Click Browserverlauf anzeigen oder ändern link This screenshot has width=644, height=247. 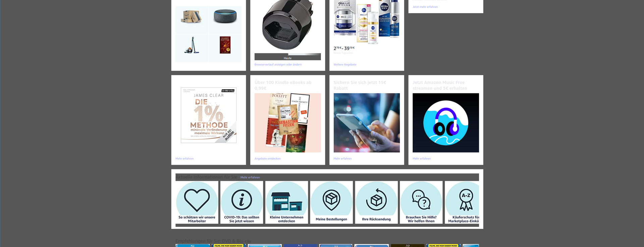278,65
